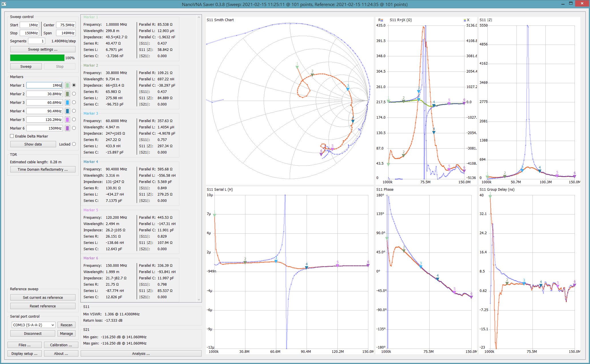Rescan serial ports

pyautogui.click(x=66, y=325)
